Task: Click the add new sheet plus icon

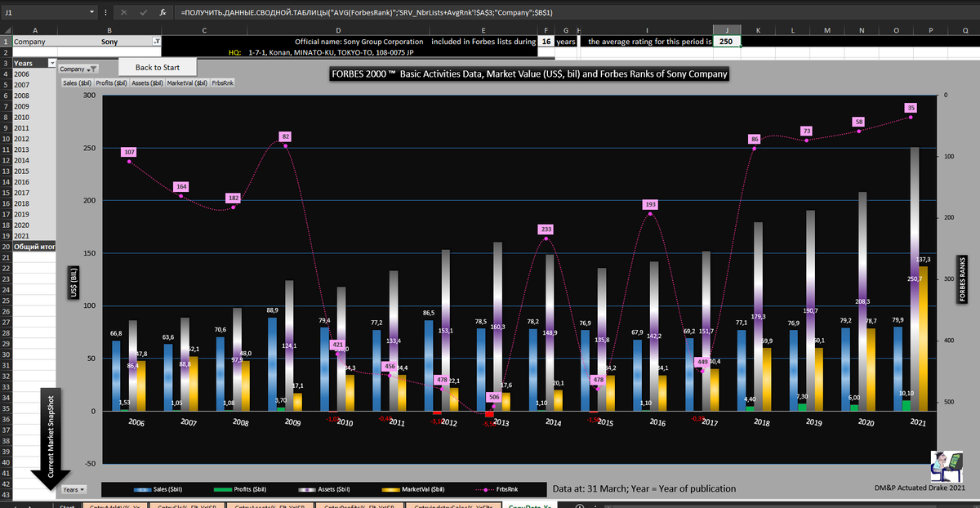Action: (581, 506)
